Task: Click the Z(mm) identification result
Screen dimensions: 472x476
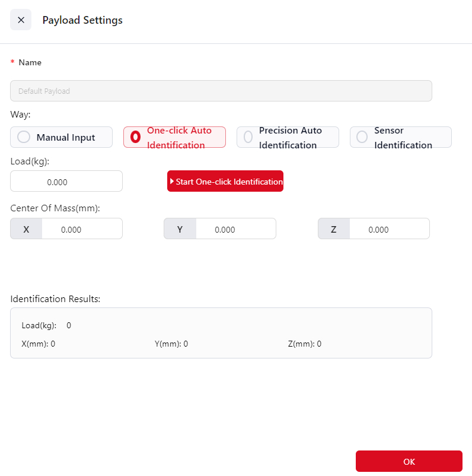Action: (x=305, y=344)
